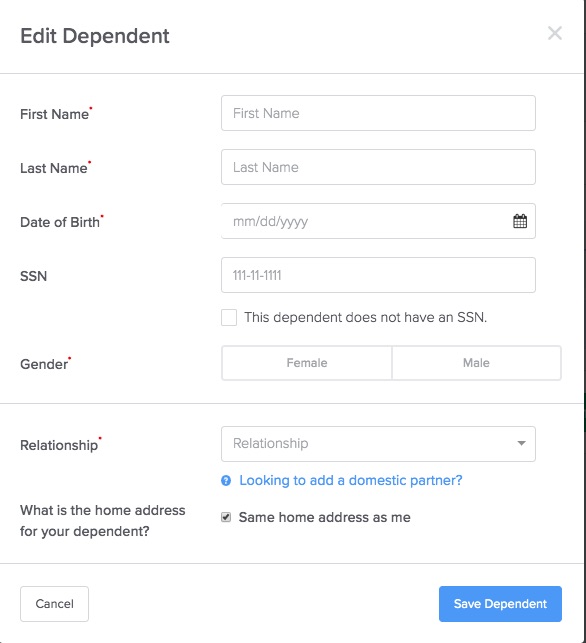
Task: Select Female as gender
Action: pyautogui.click(x=307, y=363)
